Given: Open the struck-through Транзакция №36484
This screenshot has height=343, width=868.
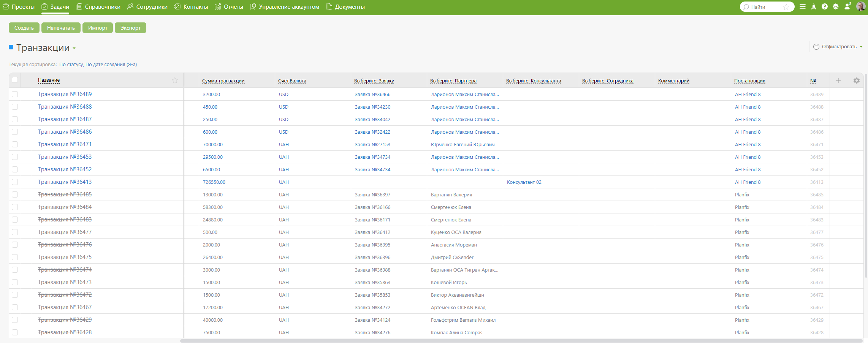Looking at the screenshot, I should point(65,207).
